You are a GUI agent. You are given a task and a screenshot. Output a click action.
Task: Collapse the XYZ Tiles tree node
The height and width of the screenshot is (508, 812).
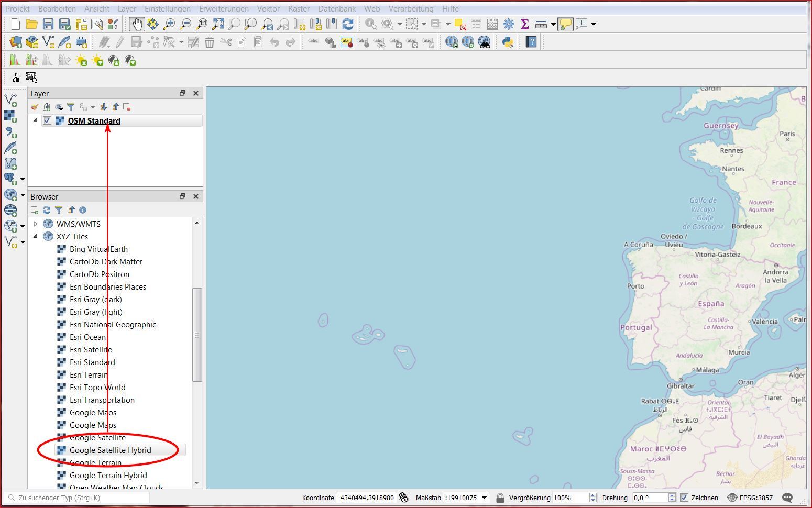[x=36, y=237]
